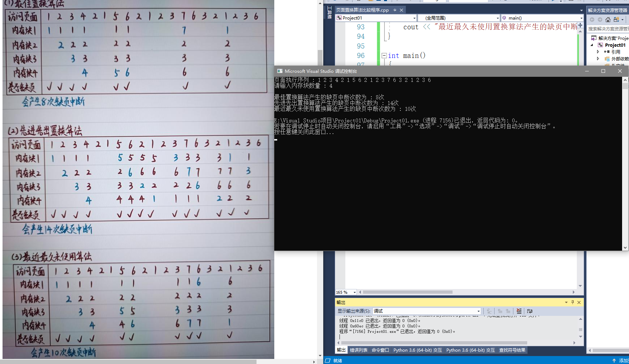Switch to the 命令窗口 tab
Screen dimensions: 629x364
(x=380, y=350)
